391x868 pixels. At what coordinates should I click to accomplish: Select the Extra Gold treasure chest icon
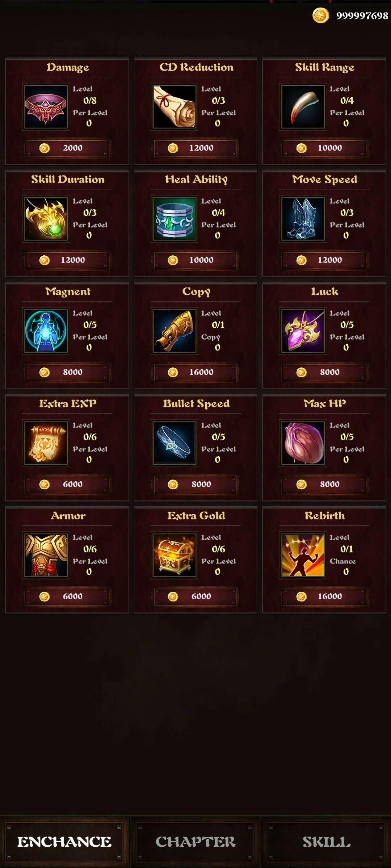pos(174,556)
